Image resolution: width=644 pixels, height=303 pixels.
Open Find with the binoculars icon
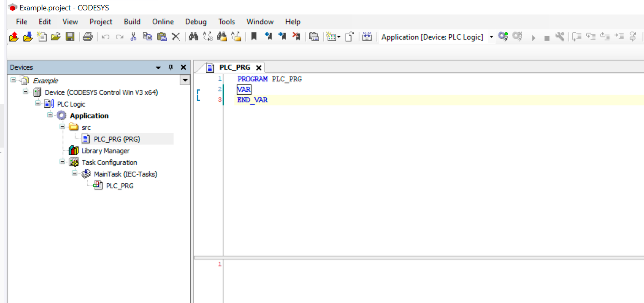click(x=193, y=37)
